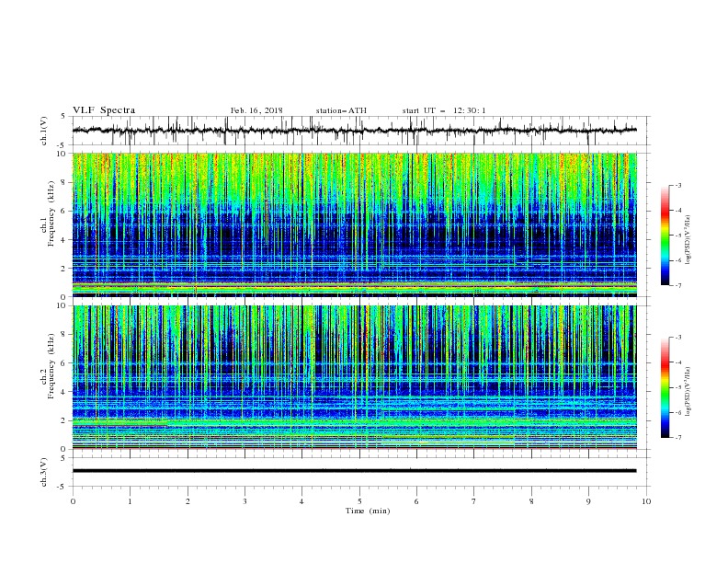Click the ch.2 'Frequency (kHz)' axis label

point(51,366)
